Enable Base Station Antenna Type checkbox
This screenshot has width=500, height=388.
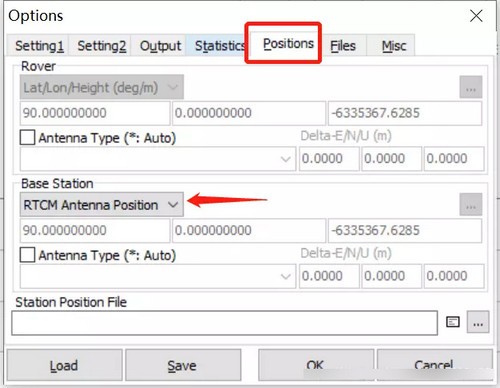[x=27, y=255]
